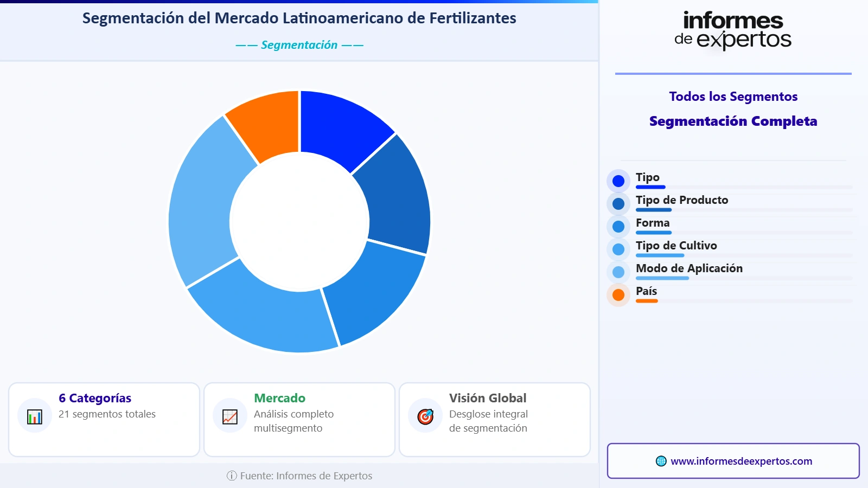Click the chart title about Fertilizantes
Screen dimensions: 868x488
pyautogui.click(x=299, y=18)
